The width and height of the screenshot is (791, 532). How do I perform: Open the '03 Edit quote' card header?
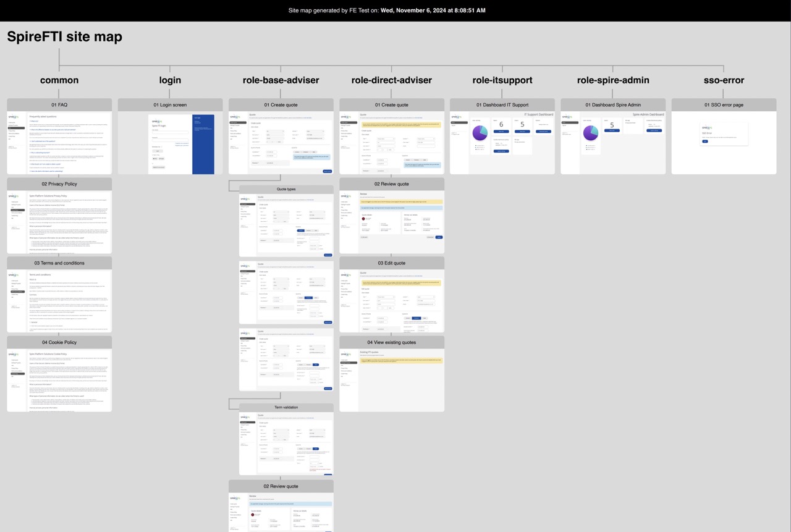point(392,263)
